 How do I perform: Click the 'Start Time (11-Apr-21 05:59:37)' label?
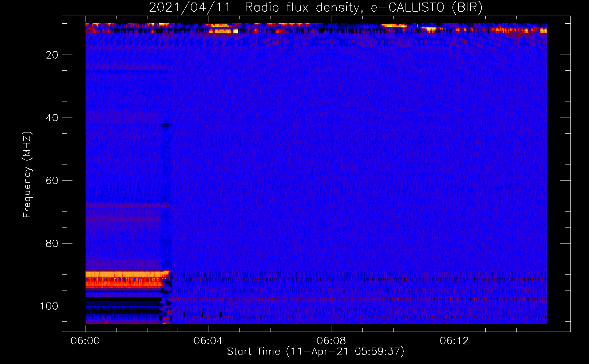pos(316,352)
